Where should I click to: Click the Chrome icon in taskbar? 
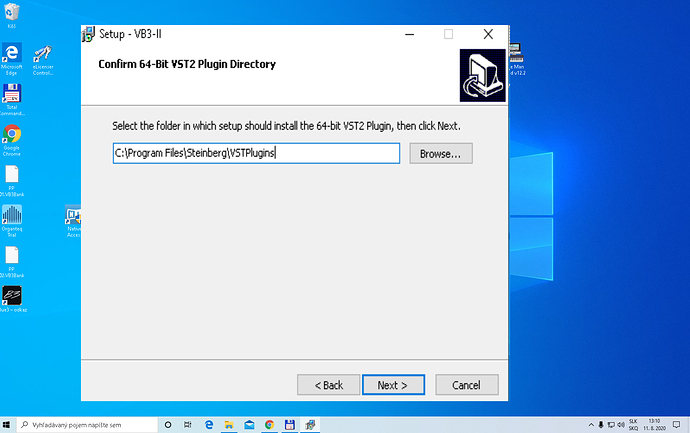tap(269, 425)
